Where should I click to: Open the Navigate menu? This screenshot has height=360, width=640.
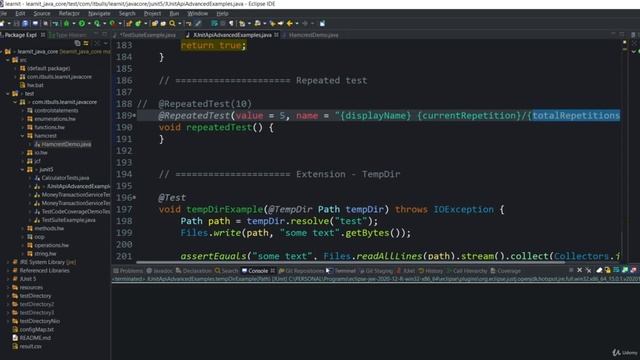coord(99,13)
